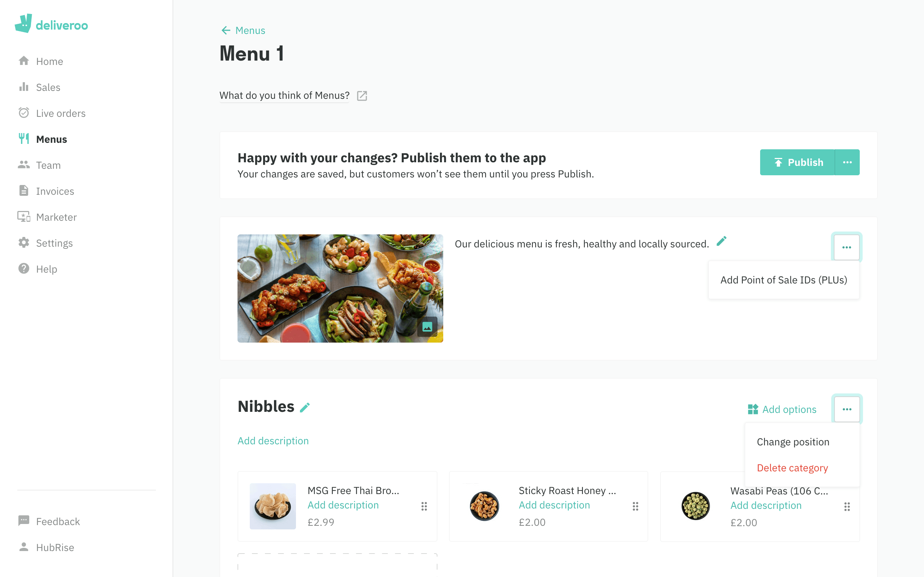Click the external link icon beside menu feedback text
This screenshot has height=577, width=924.
tap(362, 96)
